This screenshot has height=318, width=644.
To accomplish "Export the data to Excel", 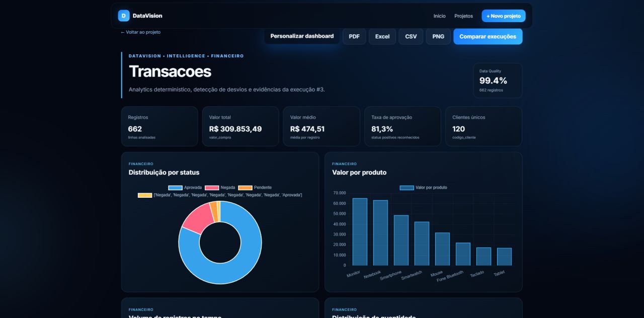I will tap(382, 36).
